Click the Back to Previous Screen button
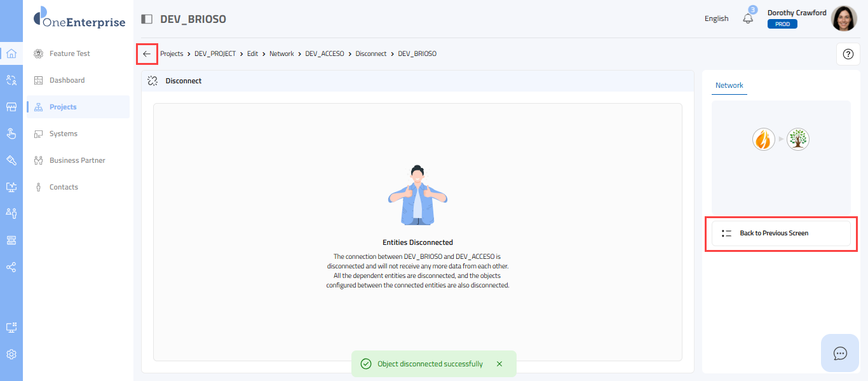Screen dimensions: 868x381 pos(780,233)
